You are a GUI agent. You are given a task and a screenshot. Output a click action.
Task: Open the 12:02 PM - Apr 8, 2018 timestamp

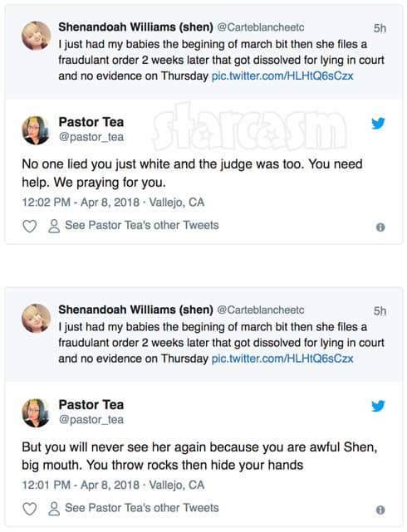pos(81,203)
